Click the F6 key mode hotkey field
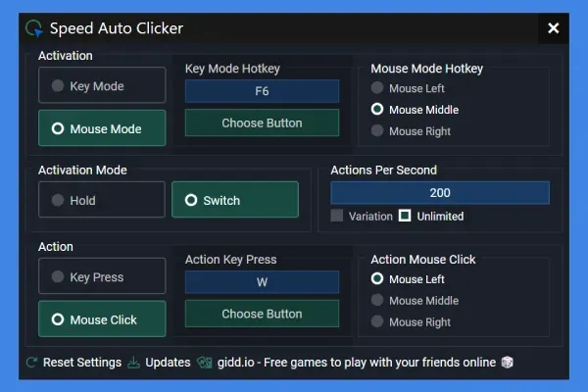This screenshot has height=392, width=588. [x=262, y=91]
